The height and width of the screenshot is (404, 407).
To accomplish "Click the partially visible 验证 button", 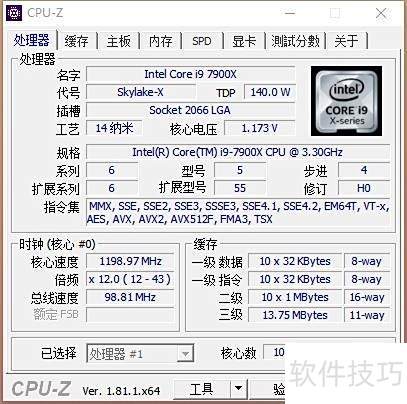I will coord(268,388).
